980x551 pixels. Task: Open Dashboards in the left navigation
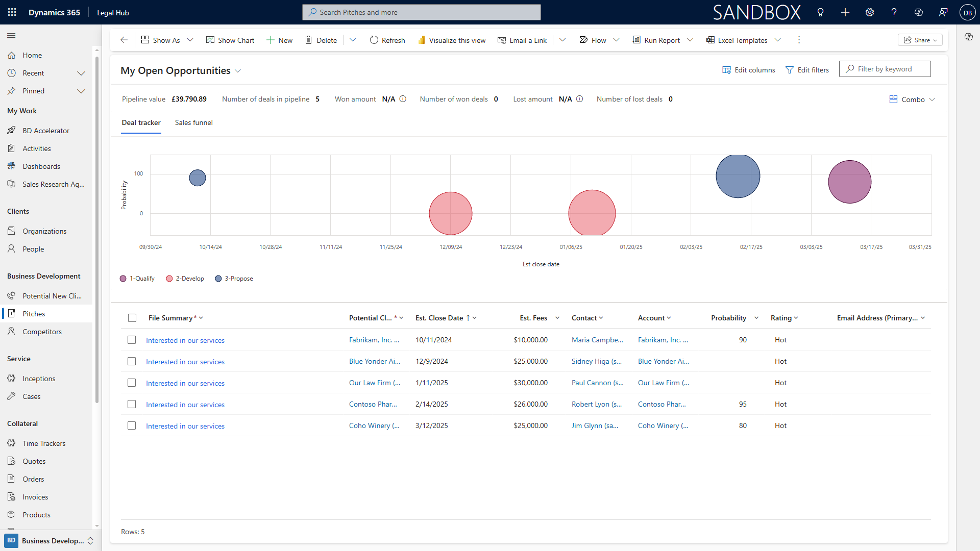click(41, 166)
